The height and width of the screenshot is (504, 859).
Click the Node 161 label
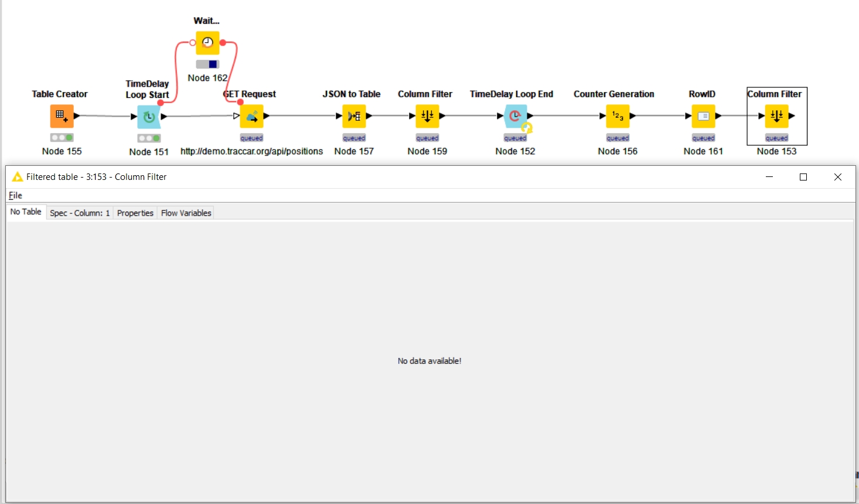point(703,151)
